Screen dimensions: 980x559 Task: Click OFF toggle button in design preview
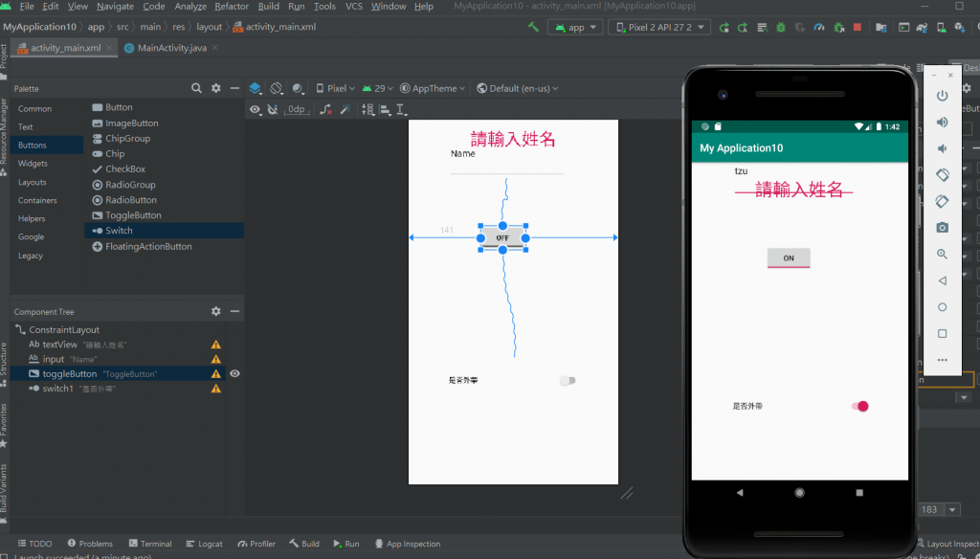(x=502, y=237)
